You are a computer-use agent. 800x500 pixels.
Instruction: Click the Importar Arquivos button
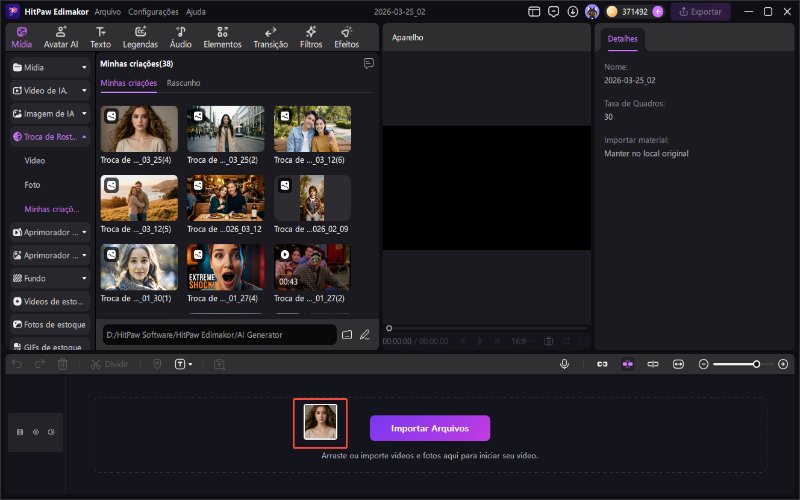(x=430, y=428)
